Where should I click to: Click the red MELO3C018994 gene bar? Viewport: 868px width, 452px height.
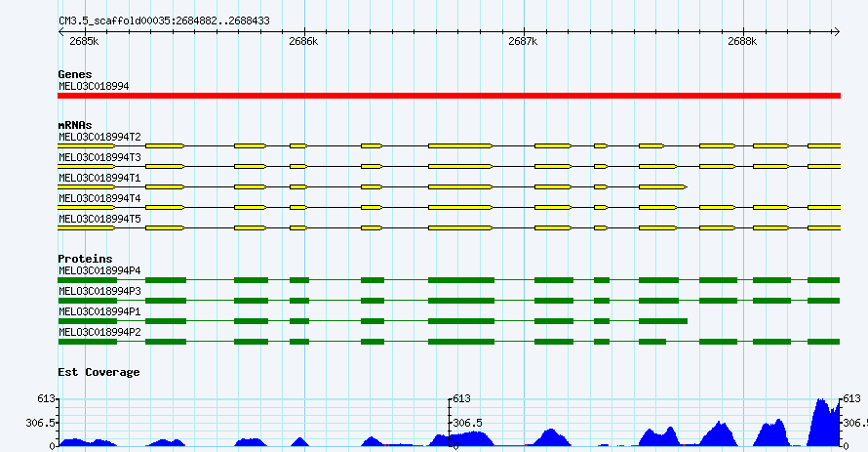[x=449, y=96]
